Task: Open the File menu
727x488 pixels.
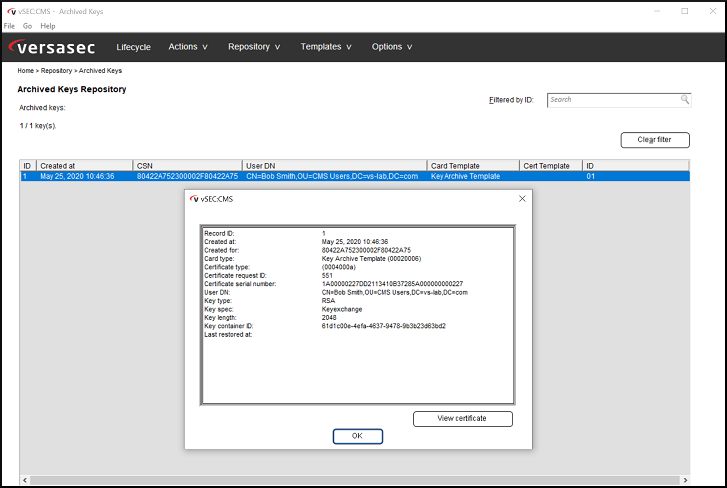Action: (9, 26)
